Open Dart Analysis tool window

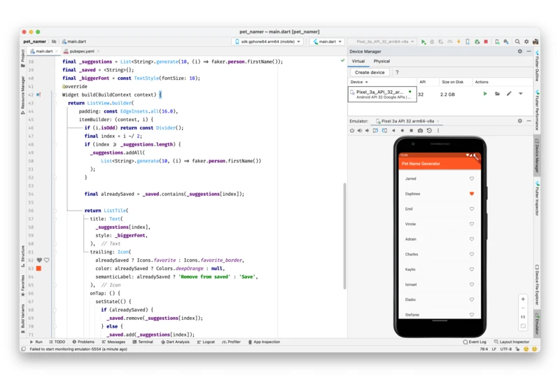175,342
